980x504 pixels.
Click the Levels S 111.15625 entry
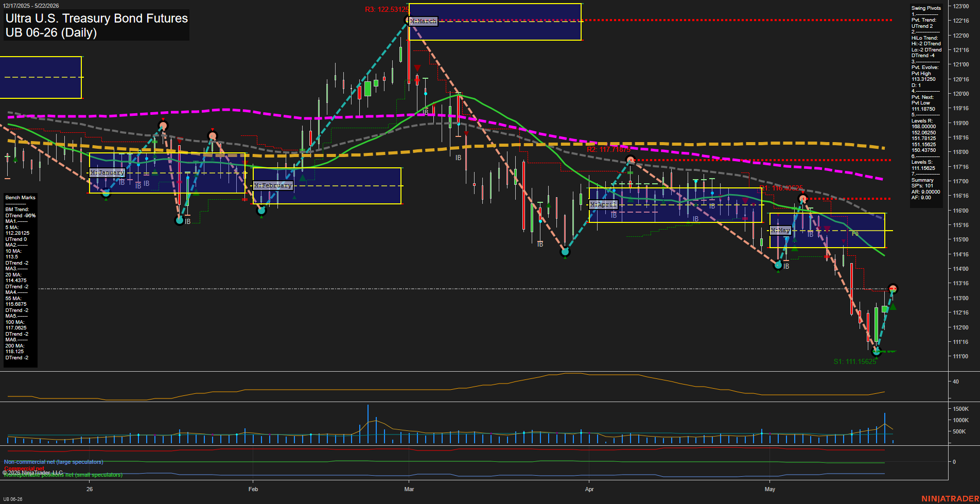[923, 168]
